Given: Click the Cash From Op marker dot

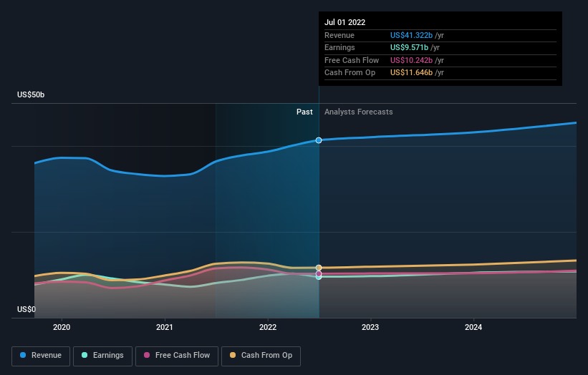Looking at the screenshot, I should (x=319, y=268).
